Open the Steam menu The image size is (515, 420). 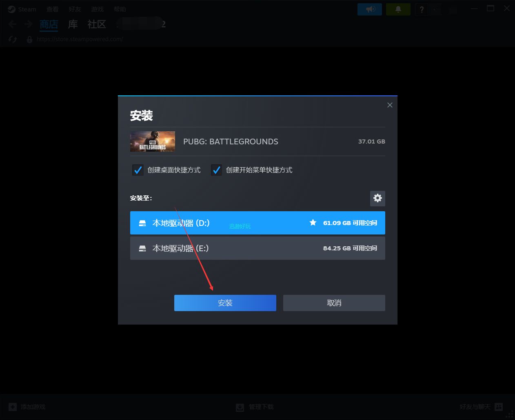coord(27,9)
